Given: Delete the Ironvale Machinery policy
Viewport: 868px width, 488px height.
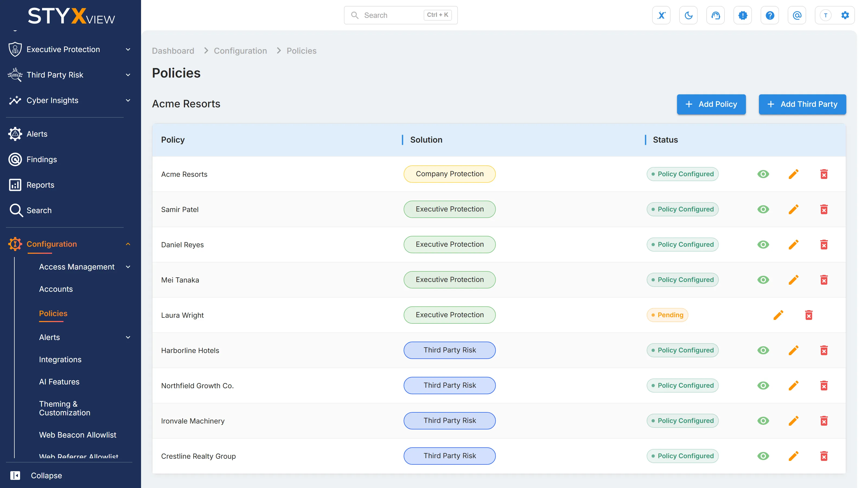Looking at the screenshot, I should (824, 421).
